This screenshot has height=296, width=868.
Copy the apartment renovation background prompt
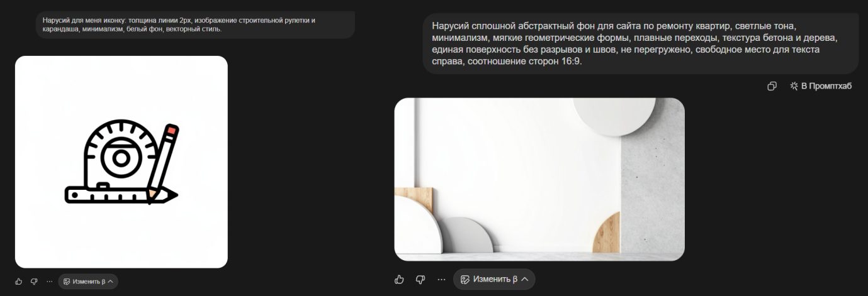(772, 86)
